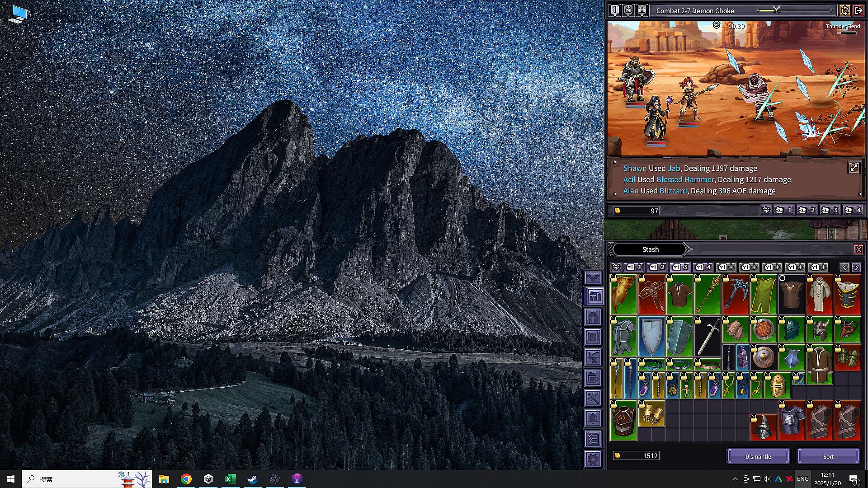Screen dimensions: 868x488
Task: Toggle the first locked party slot
Action: [628, 10]
